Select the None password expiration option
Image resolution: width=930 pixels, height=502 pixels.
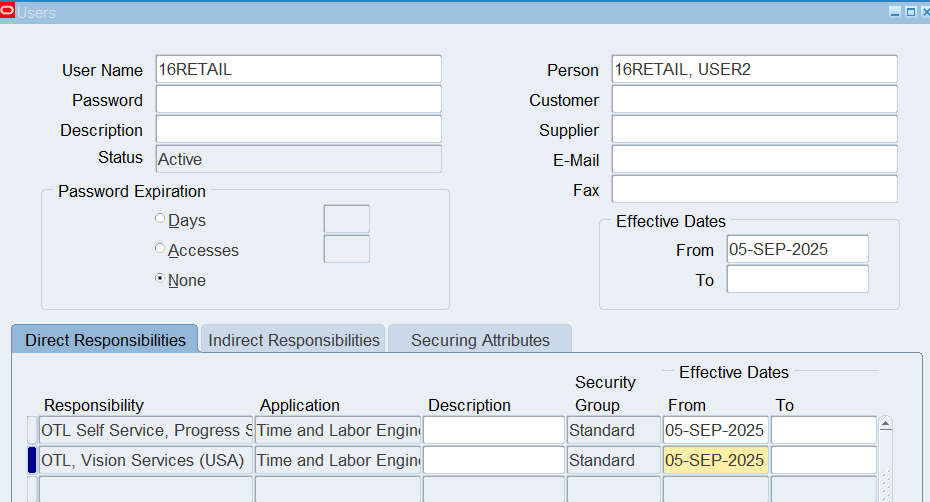160,279
